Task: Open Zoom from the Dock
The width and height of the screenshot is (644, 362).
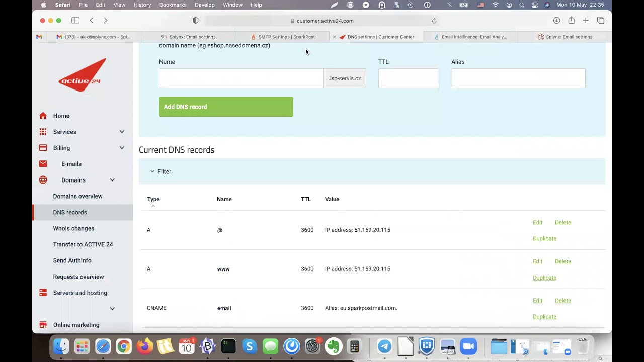Action: point(468,346)
